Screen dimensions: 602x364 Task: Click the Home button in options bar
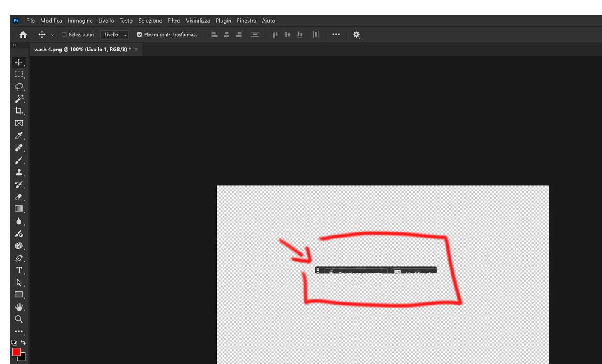(x=23, y=35)
